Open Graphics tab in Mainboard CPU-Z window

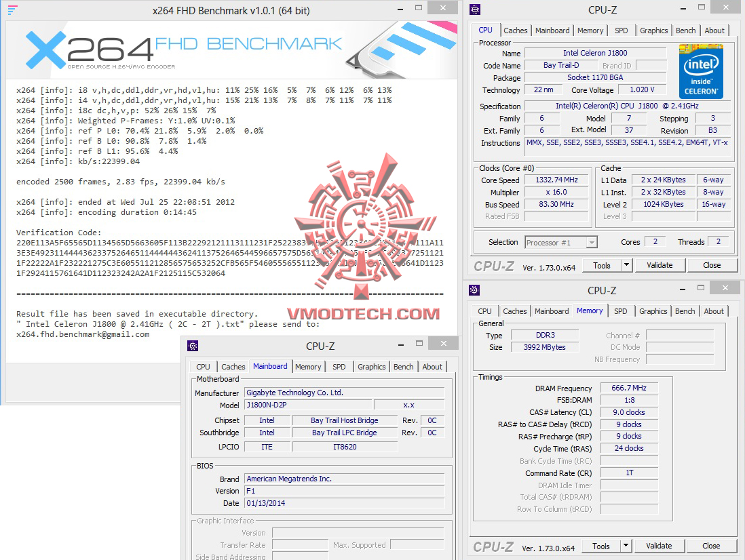372,367
